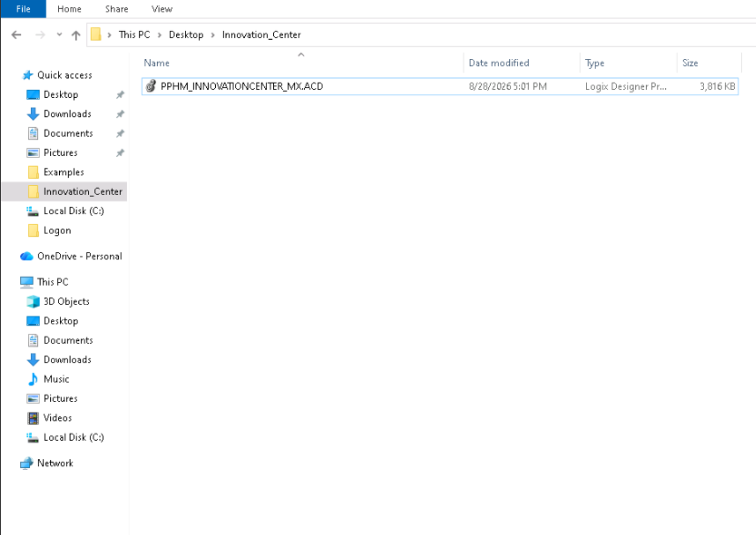
Task: Open the Logon folder
Action: (57, 231)
